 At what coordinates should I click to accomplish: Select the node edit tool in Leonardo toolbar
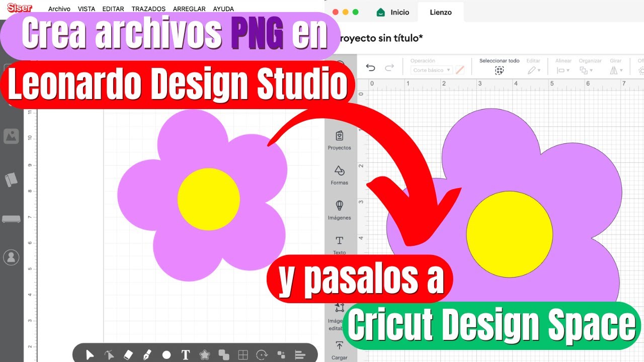[109, 355]
